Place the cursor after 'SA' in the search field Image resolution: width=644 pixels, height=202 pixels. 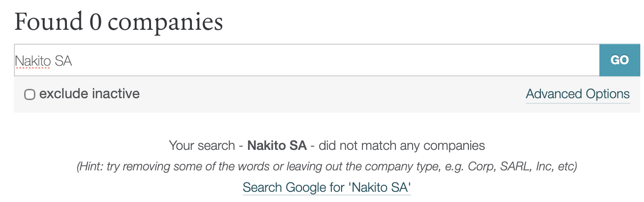pos(73,61)
